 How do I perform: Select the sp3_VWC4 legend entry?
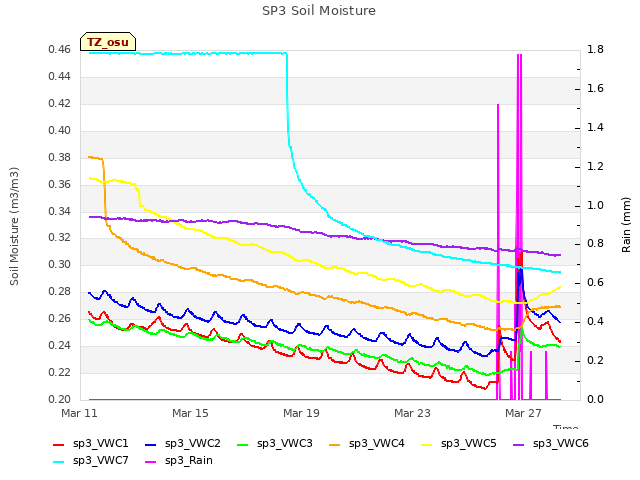point(367,444)
